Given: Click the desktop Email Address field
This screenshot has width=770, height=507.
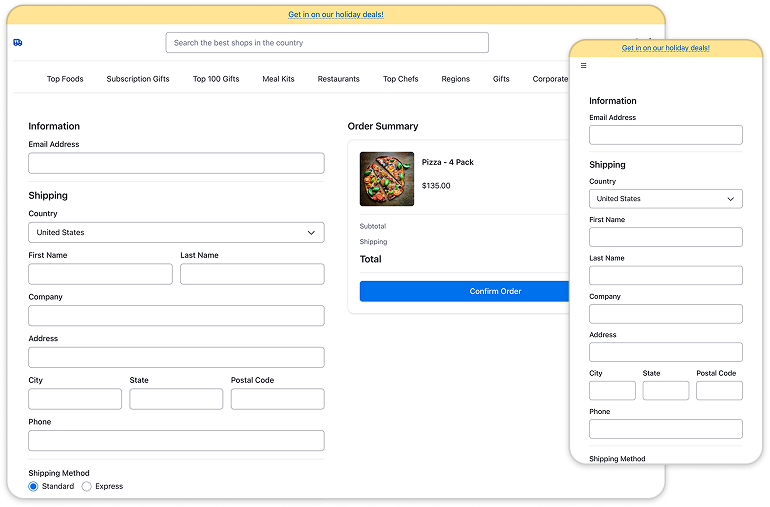Looking at the screenshot, I should (176, 163).
